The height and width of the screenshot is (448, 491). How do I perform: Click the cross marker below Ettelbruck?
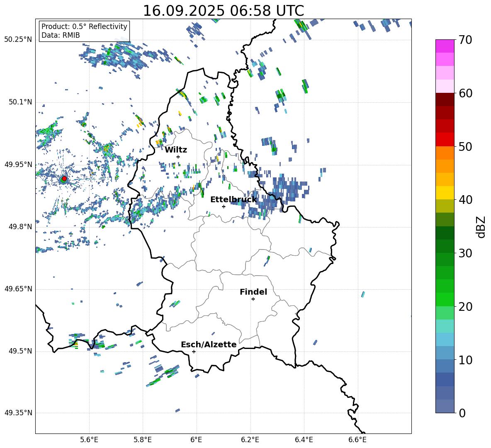(224, 206)
